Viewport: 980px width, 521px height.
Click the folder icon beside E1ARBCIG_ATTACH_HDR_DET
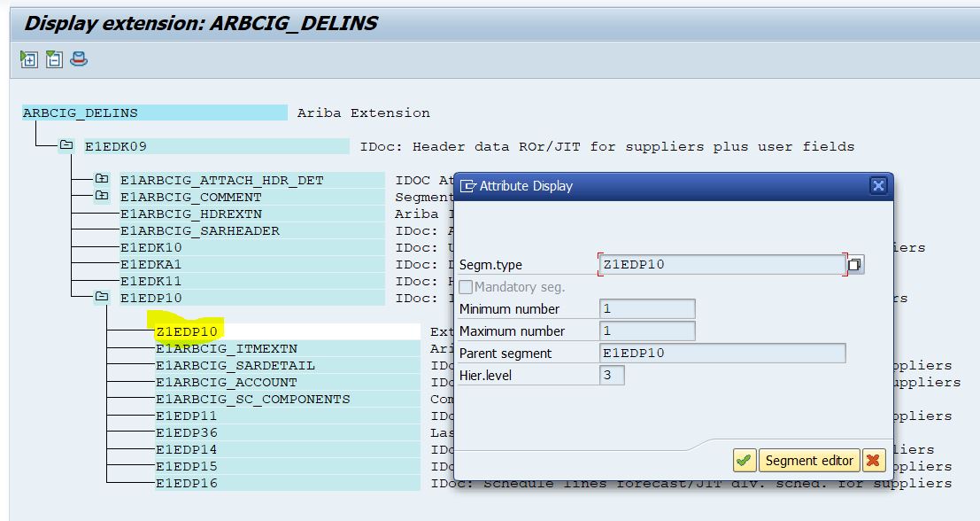coord(100,179)
